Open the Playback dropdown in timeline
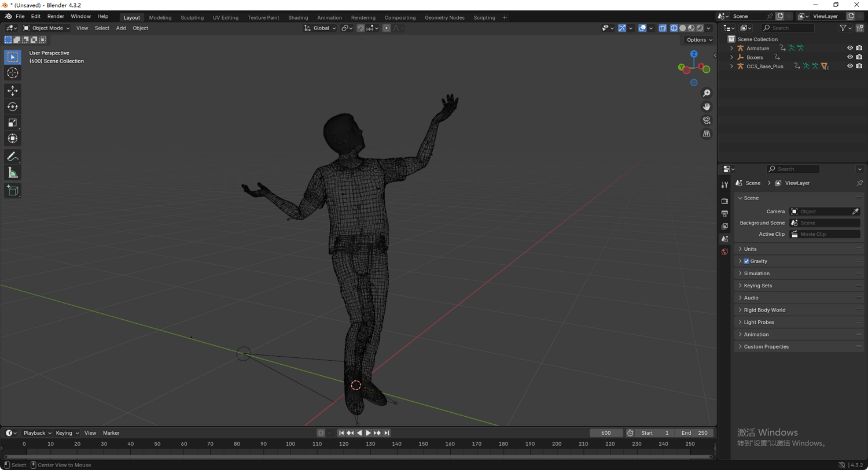Image resolution: width=868 pixels, height=470 pixels. click(37, 433)
